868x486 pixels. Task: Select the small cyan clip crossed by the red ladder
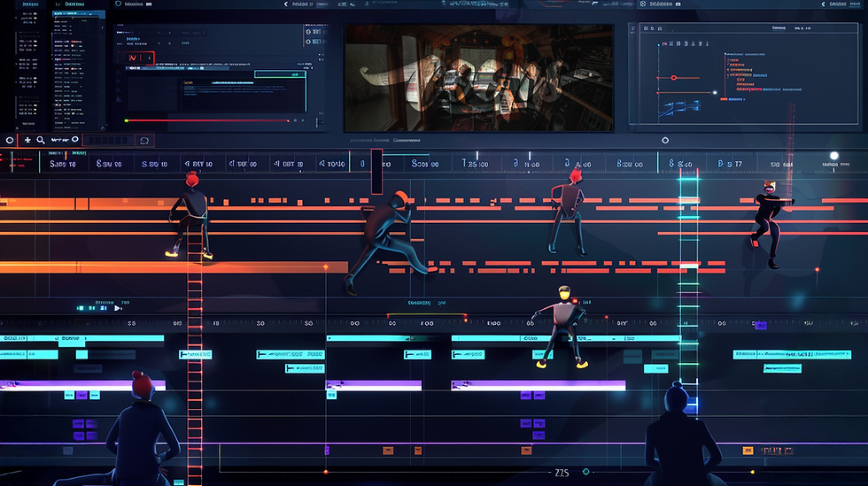point(196,354)
